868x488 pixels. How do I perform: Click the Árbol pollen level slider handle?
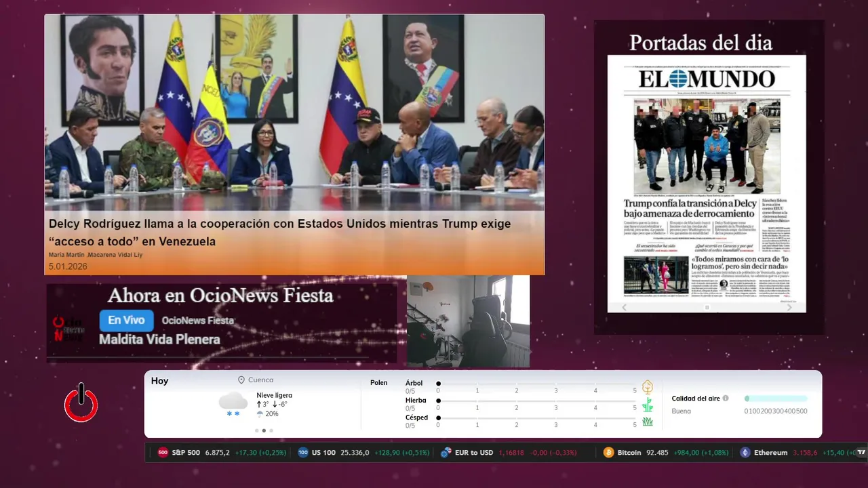tap(439, 384)
